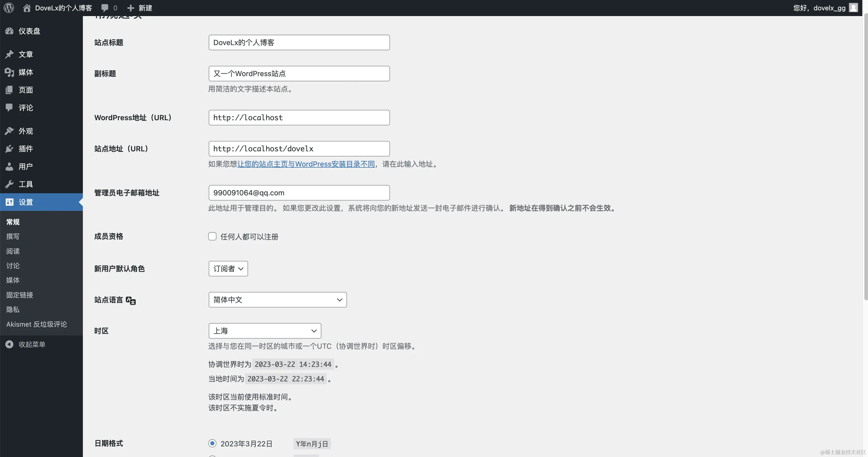Click the 管理员电子邮箱地址 input field
This screenshot has height=457, width=868.
(299, 192)
